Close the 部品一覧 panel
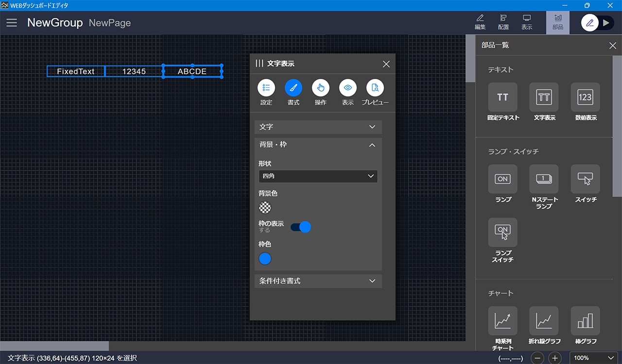Screen dimensions: 622x364 point(612,46)
